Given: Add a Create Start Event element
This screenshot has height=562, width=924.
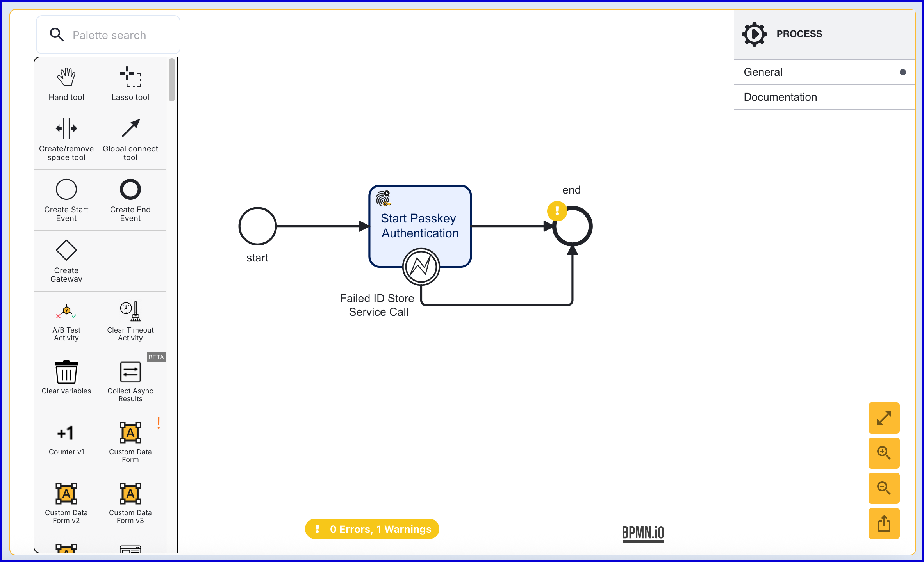Looking at the screenshot, I should 66,200.
